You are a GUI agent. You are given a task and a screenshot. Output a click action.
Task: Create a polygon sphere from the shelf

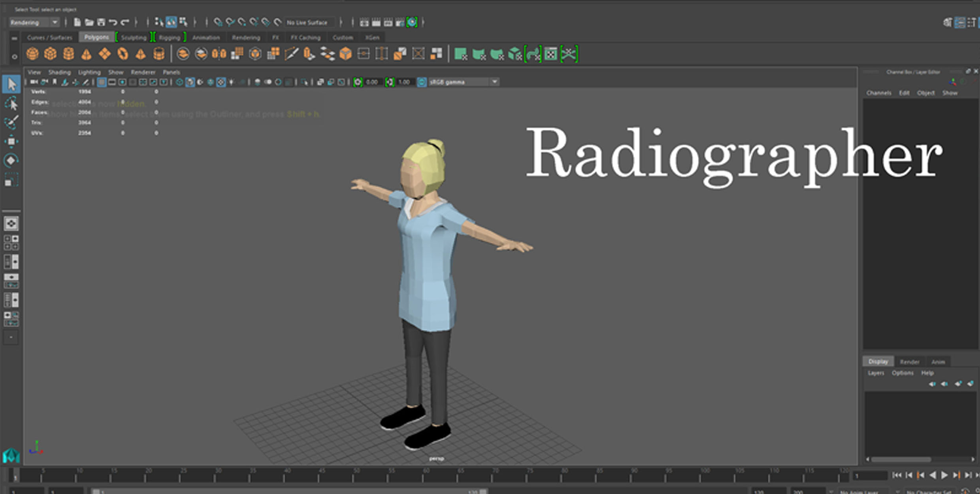click(32, 54)
